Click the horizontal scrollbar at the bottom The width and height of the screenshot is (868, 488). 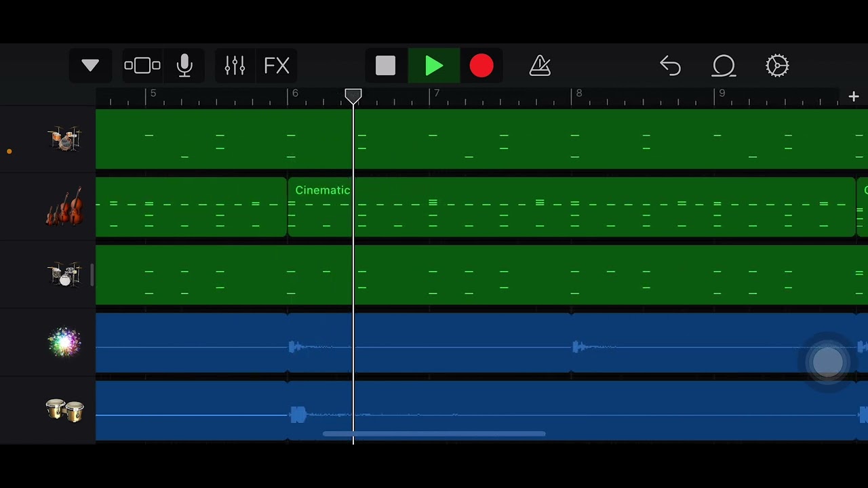point(434,434)
